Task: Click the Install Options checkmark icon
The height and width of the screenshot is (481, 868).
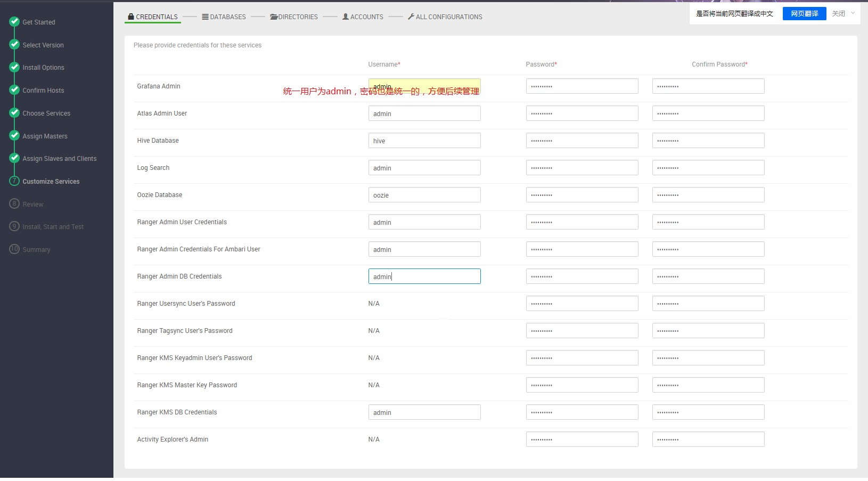Action: [14, 67]
